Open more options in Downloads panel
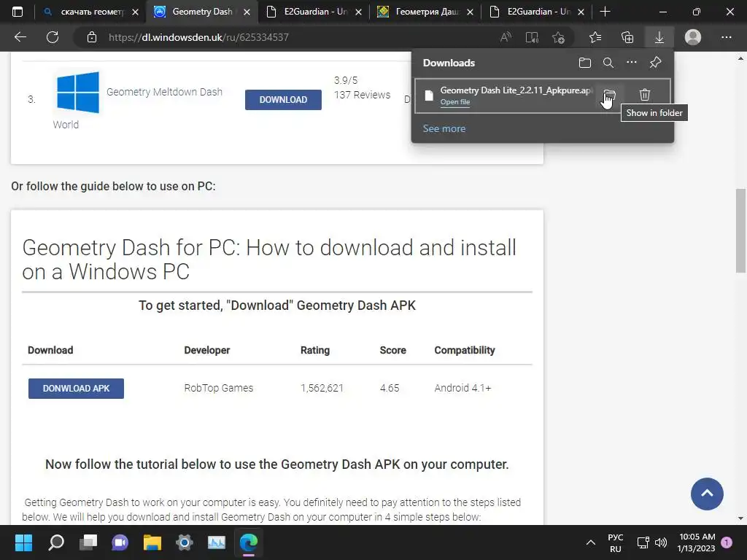This screenshot has width=747, height=560. coord(632,63)
